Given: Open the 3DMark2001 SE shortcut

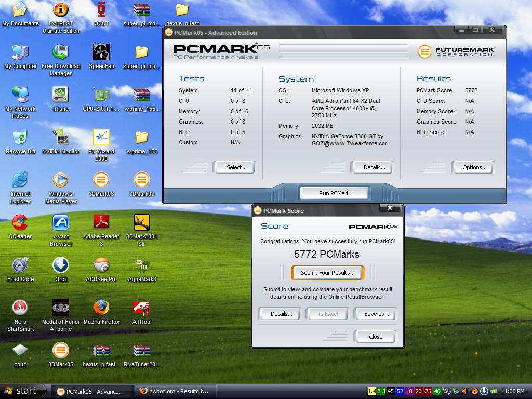Looking at the screenshot, I should pyautogui.click(x=142, y=230).
